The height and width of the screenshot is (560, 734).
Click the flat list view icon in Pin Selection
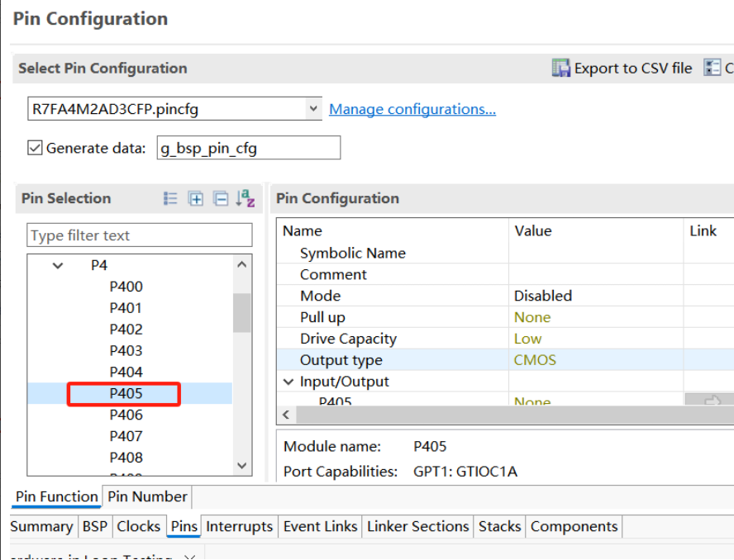pyautogui.click(x=170, y=198)
